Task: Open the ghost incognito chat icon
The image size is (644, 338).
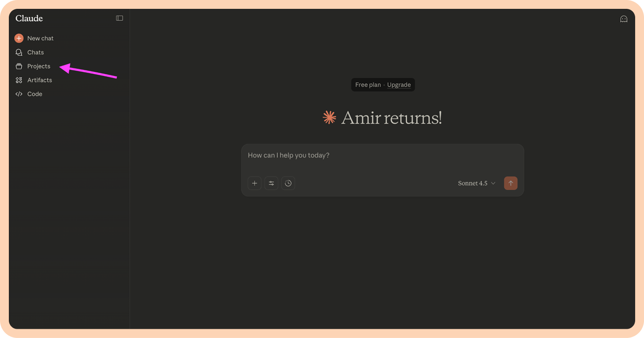Action: click(x=624, y=19)
